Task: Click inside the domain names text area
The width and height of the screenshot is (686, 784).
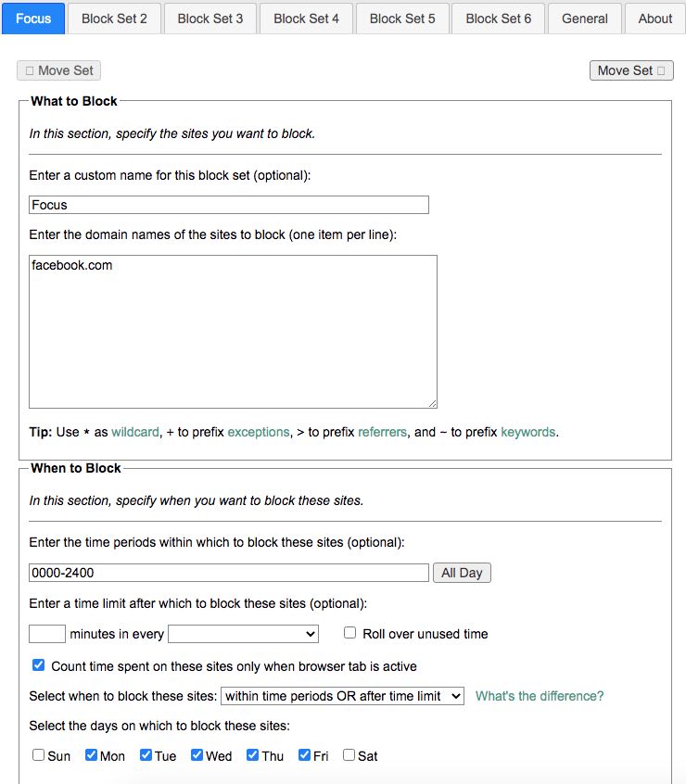Action: [x=233, y=332]
